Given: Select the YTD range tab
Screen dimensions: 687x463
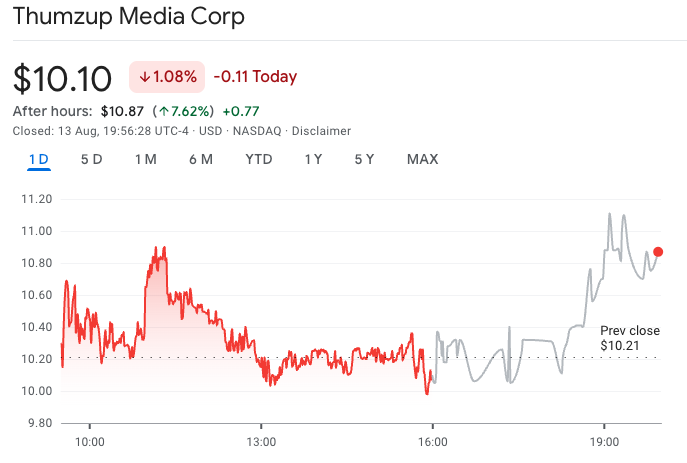Looking at the screenshot, I should tap(259, 159).
